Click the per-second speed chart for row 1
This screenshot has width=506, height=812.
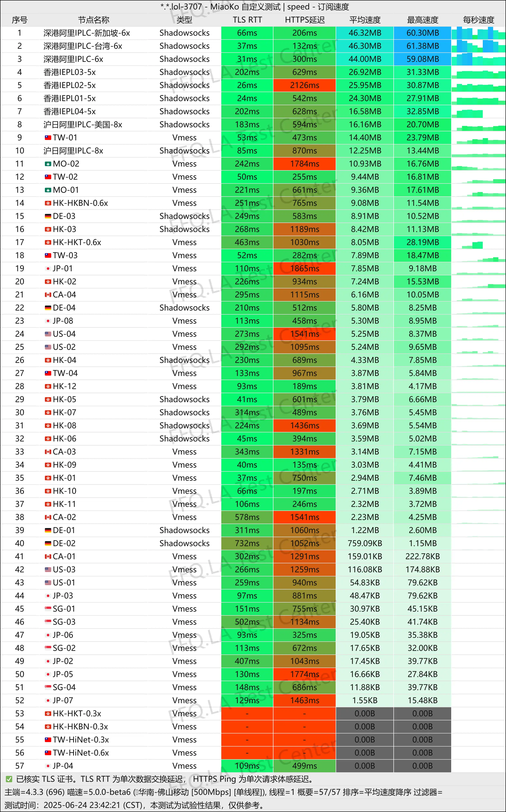(478, 33)
